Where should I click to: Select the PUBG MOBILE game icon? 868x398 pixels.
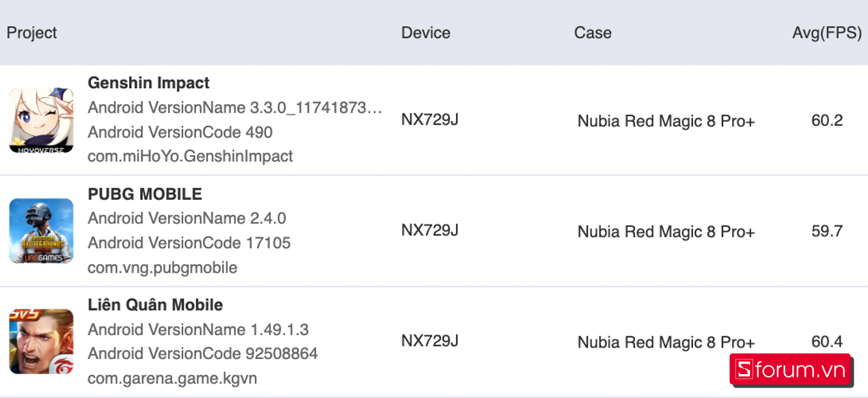(41, 231)
